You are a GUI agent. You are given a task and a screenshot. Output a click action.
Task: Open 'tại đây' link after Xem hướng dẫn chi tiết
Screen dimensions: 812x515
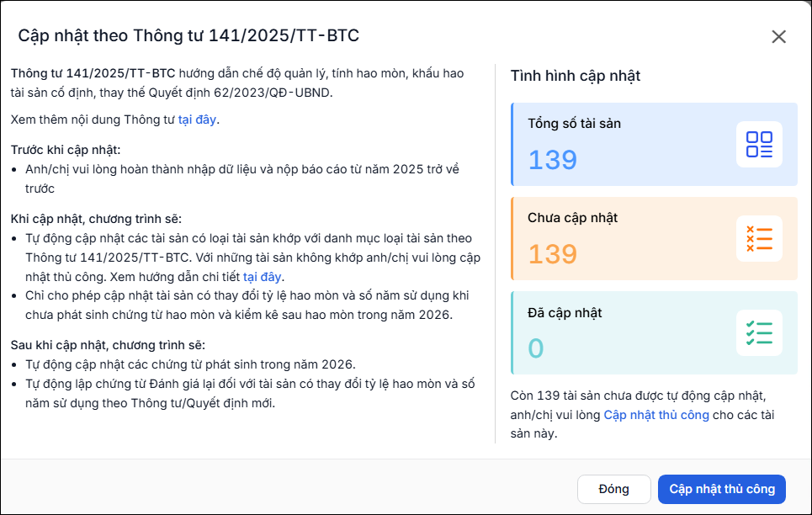(262, 277)
